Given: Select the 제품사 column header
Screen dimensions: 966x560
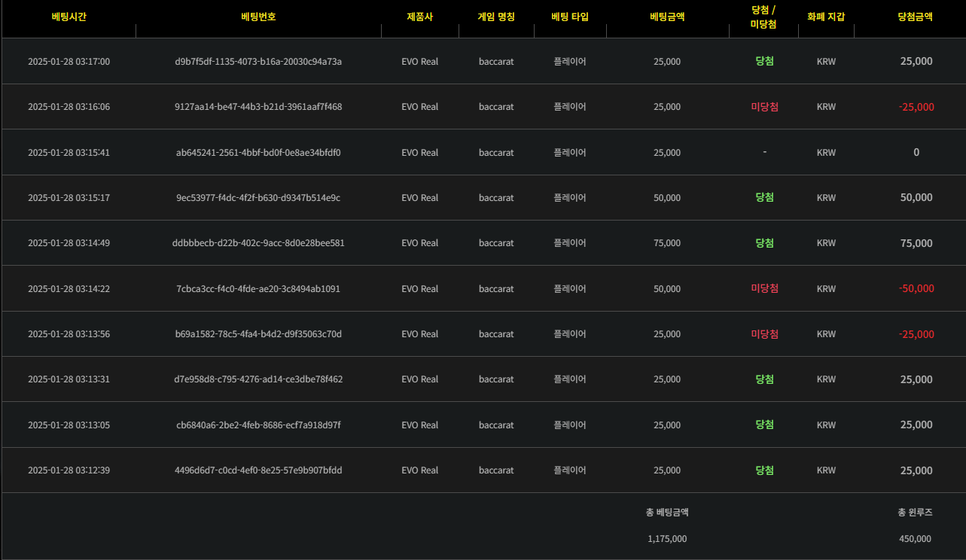Looking at the screenshot, I should click(419, 17).
